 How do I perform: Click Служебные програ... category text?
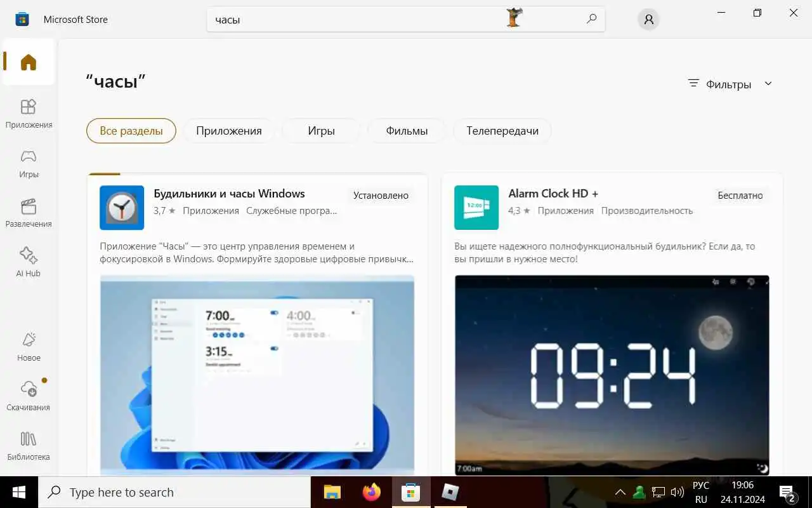pyautogui.click(x=292, y=211)
